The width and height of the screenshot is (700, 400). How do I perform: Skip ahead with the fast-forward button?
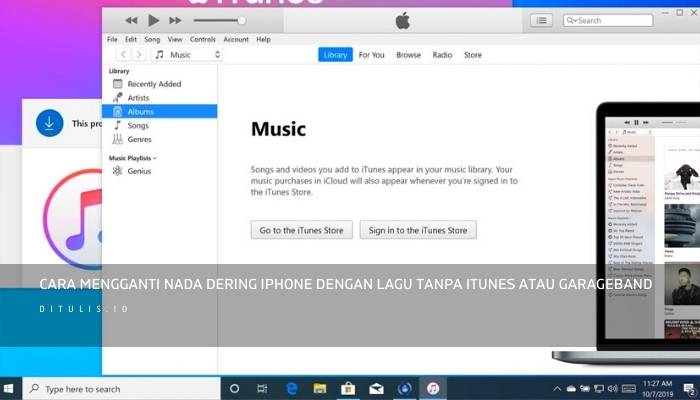[x=175, y=21]
